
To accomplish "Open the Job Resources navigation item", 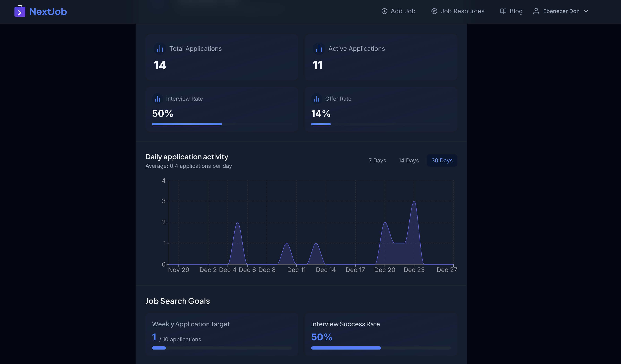I will (x=462, y=11).
